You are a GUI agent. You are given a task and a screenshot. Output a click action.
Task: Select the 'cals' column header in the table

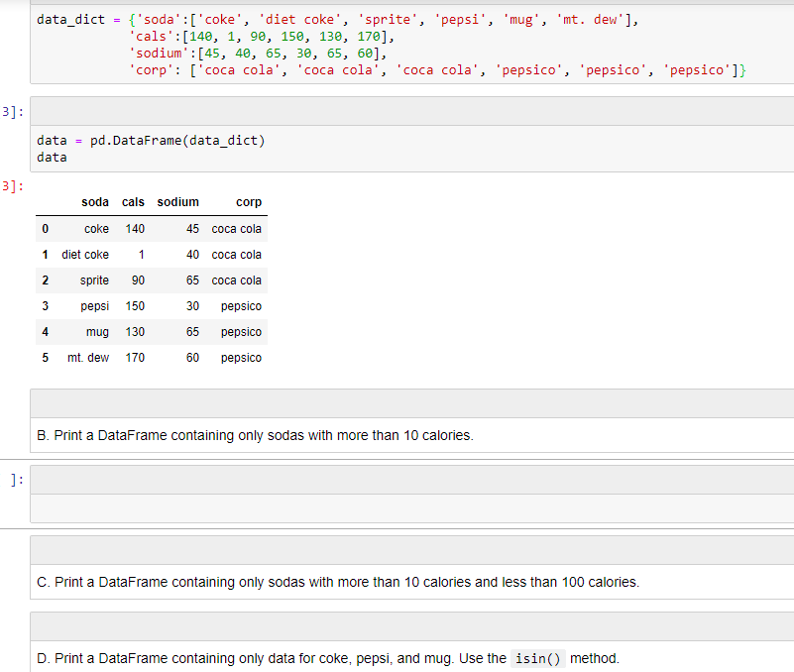click(132, 202)
